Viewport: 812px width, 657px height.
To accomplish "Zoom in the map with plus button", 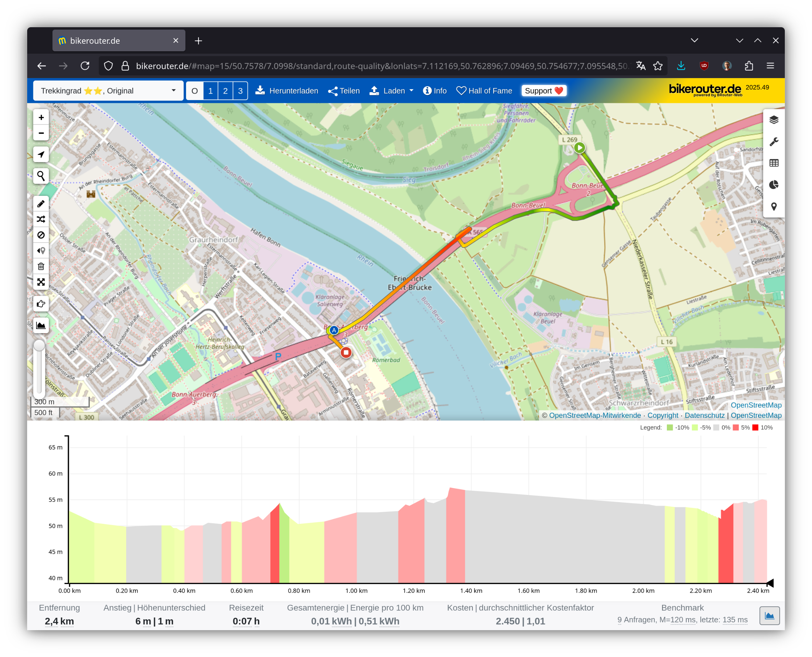I will click(41, 117).
